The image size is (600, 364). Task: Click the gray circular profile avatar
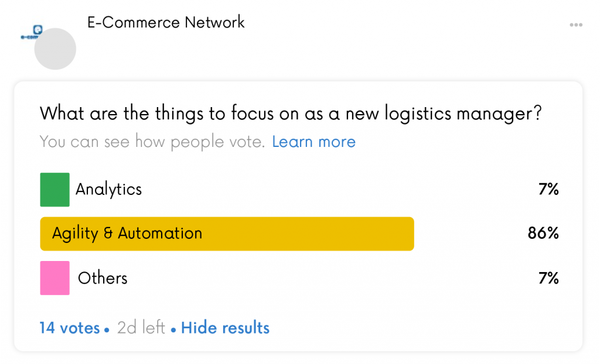click(x=55, y=49)
